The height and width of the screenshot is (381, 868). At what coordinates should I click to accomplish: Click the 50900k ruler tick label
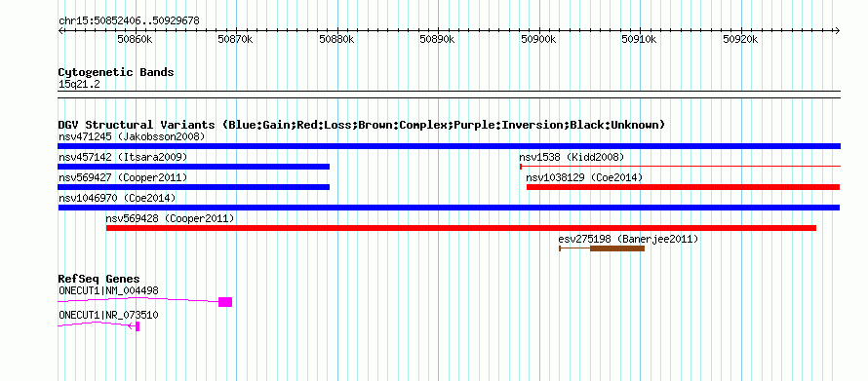coord(539,39)
